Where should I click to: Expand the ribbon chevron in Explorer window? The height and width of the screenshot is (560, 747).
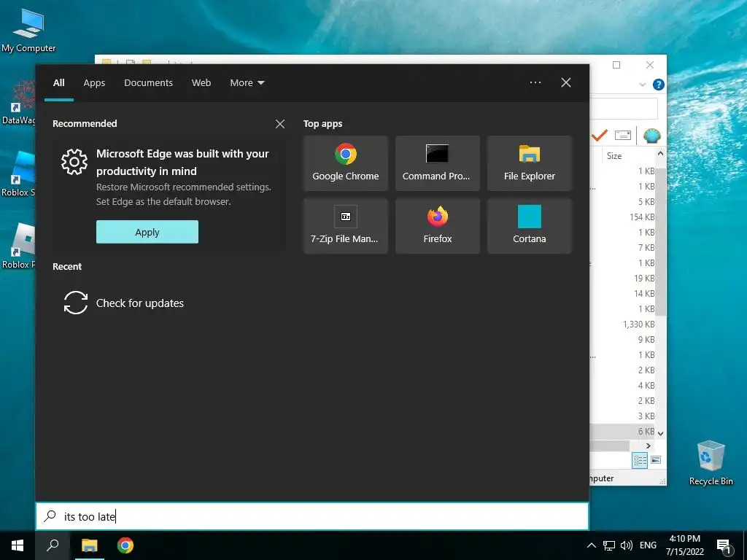[642, 85]
